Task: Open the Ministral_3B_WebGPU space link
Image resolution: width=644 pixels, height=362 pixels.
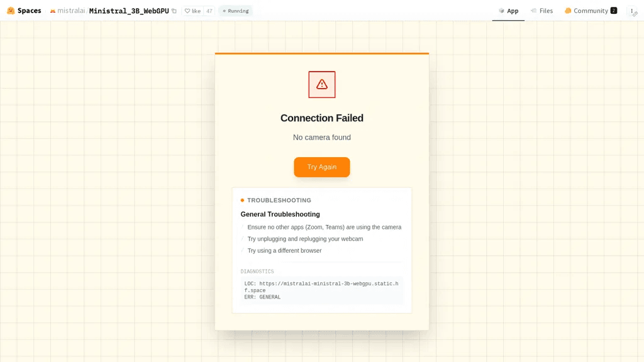Action: point(129,11)
